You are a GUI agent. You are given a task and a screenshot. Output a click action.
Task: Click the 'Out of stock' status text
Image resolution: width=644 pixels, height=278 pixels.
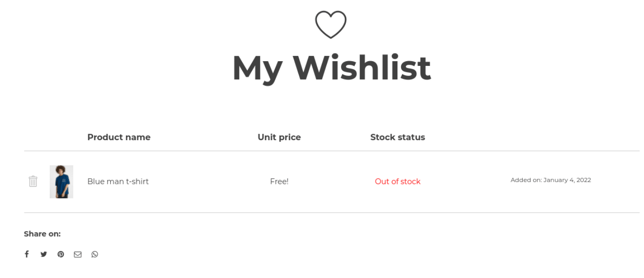point(397,181)
